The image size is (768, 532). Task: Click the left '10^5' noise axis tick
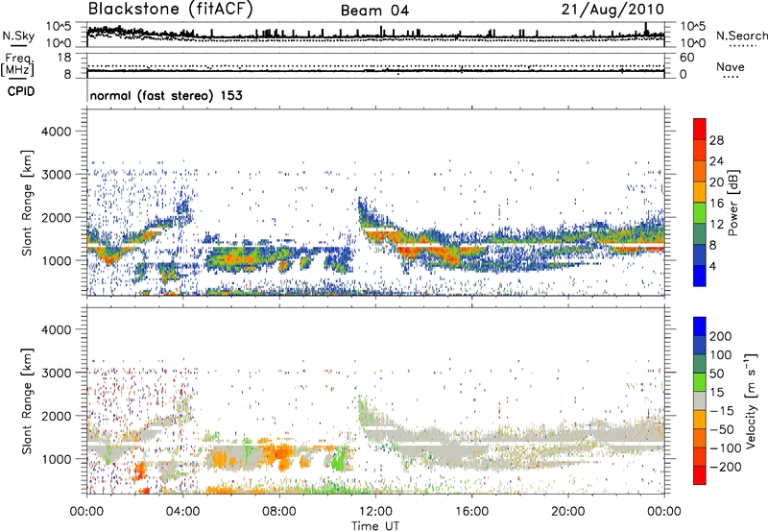59,26
